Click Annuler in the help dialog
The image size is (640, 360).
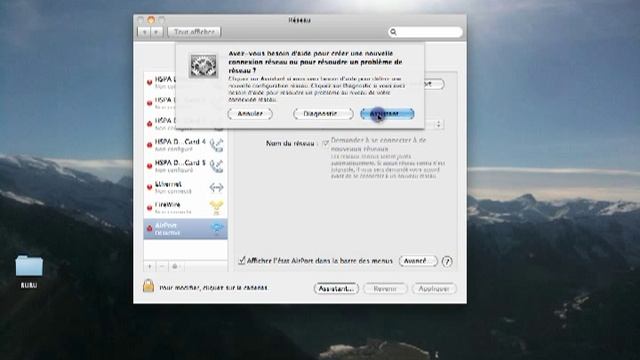pos(250,113)
